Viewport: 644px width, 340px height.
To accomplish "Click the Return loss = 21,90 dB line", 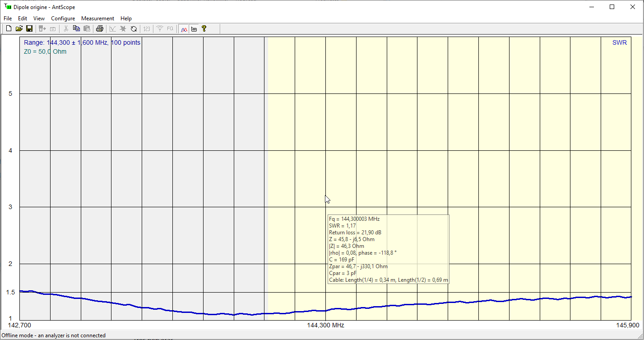I will click(355, 233).
